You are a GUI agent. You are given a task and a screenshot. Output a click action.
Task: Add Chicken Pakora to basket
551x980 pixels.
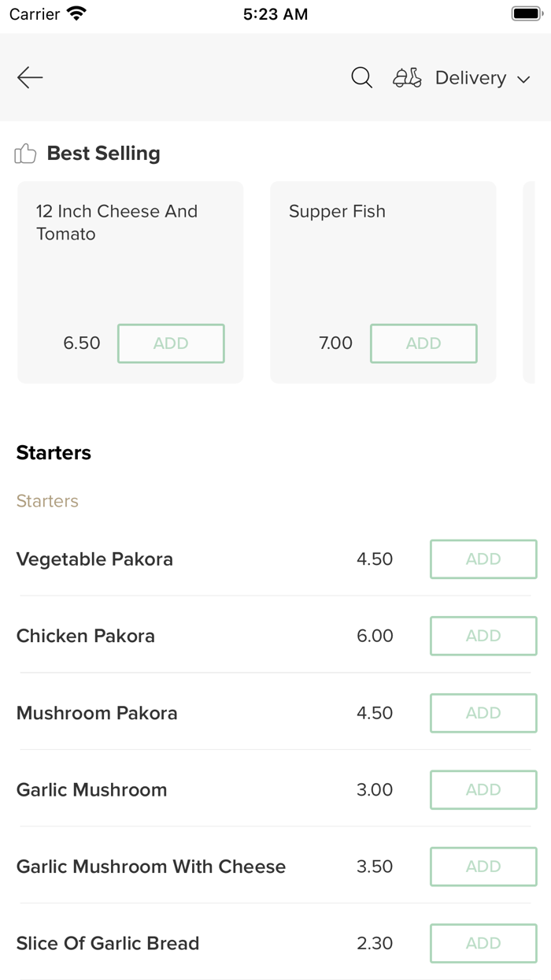click(483, 636)
